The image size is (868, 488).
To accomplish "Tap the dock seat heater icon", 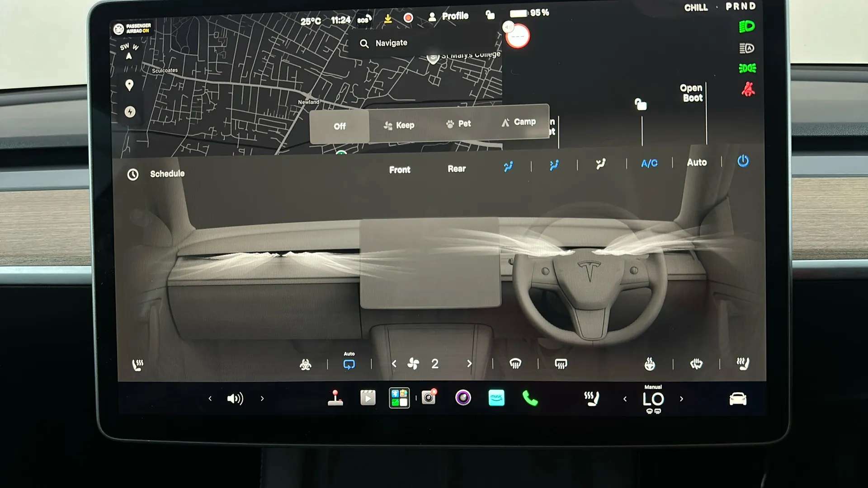I will pyautogui.click(x=591, y=399).
